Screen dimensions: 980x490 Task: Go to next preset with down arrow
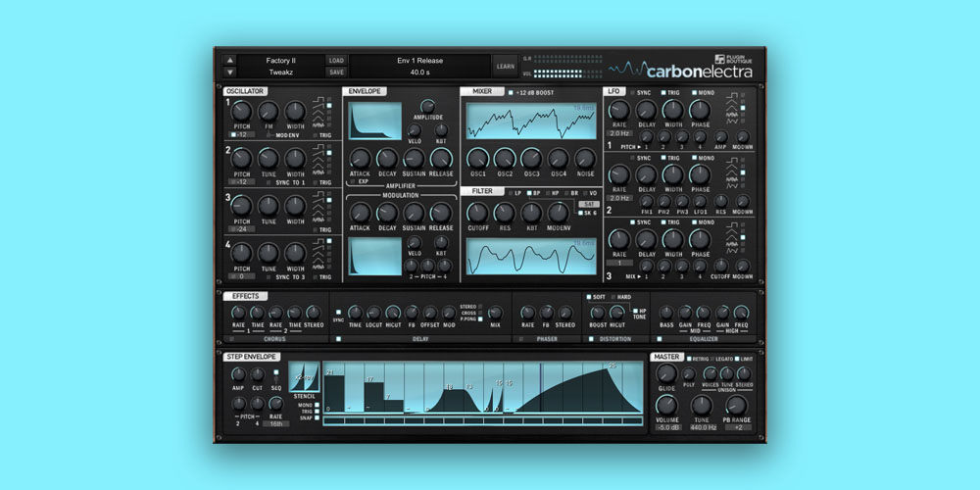230,72
